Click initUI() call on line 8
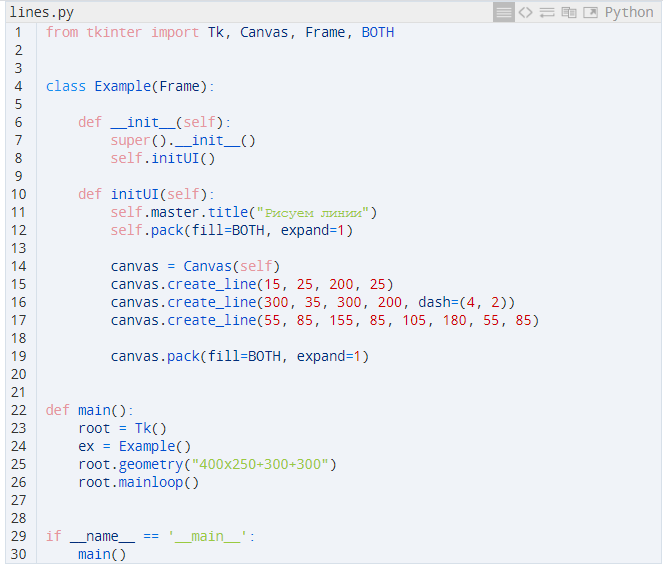This screenshot has height=566, width=663. [x=183, y=159]
